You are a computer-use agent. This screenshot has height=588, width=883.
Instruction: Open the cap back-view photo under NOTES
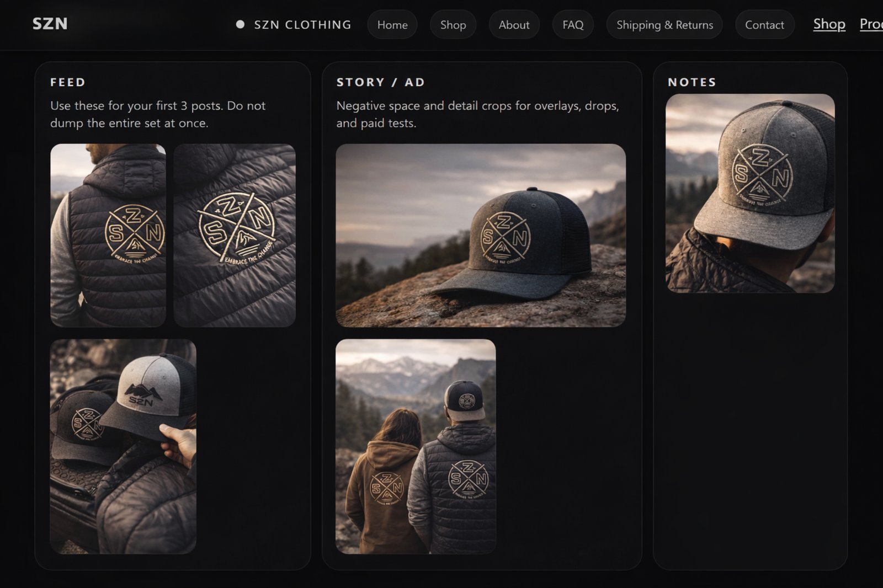750,193
